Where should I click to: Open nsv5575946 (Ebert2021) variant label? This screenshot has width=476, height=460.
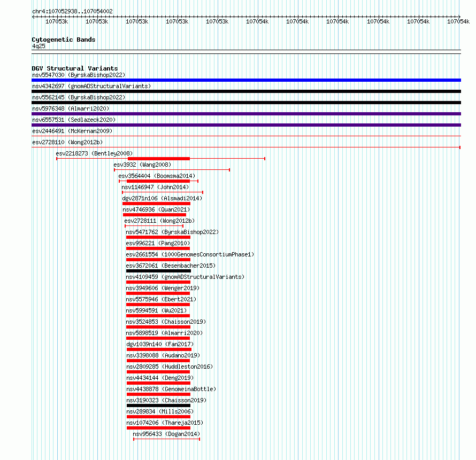point(161,299)
